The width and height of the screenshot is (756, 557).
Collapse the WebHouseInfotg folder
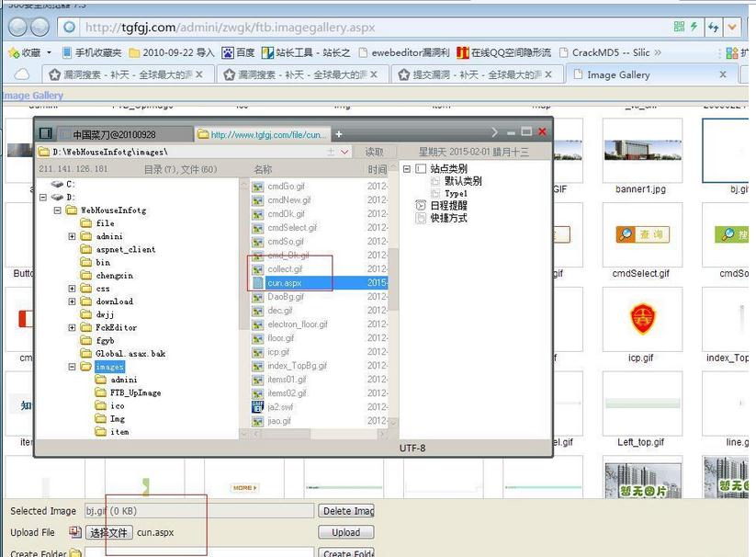(x=57, y=210)
